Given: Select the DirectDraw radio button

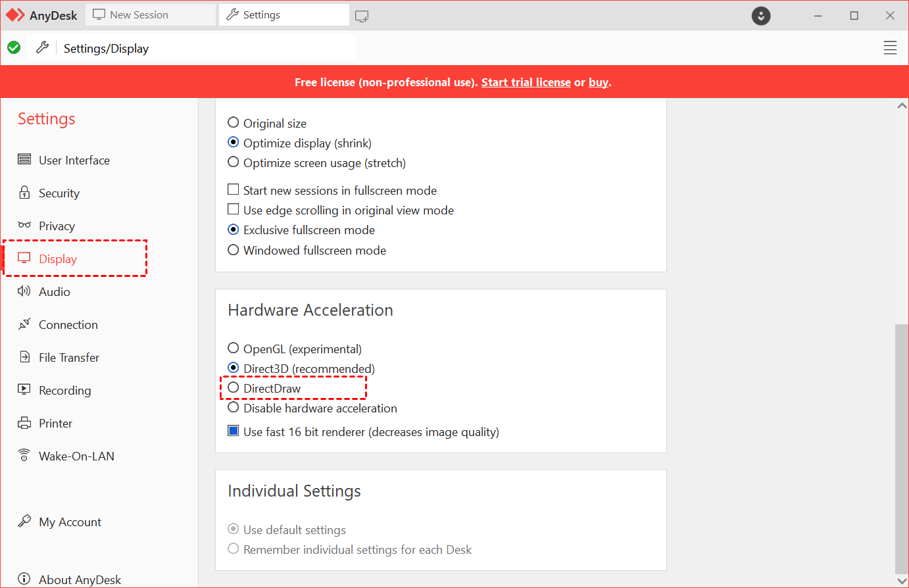Looking at the screenshot, I should tap(233, 387).
